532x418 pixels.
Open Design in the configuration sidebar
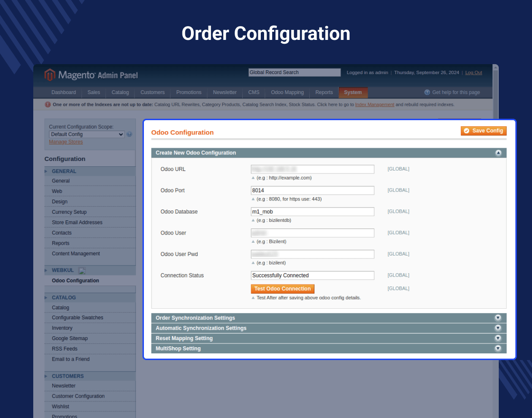(60, 201)
